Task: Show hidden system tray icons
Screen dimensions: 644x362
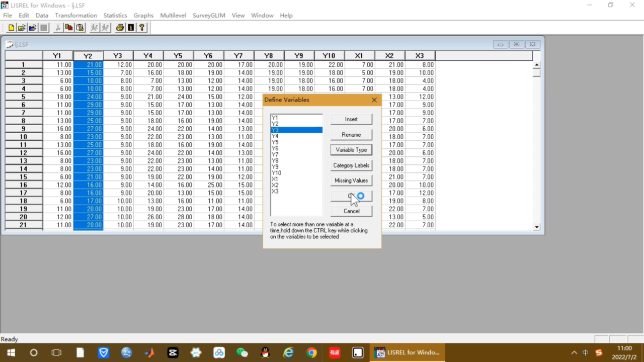Action: tap(574, 352)
